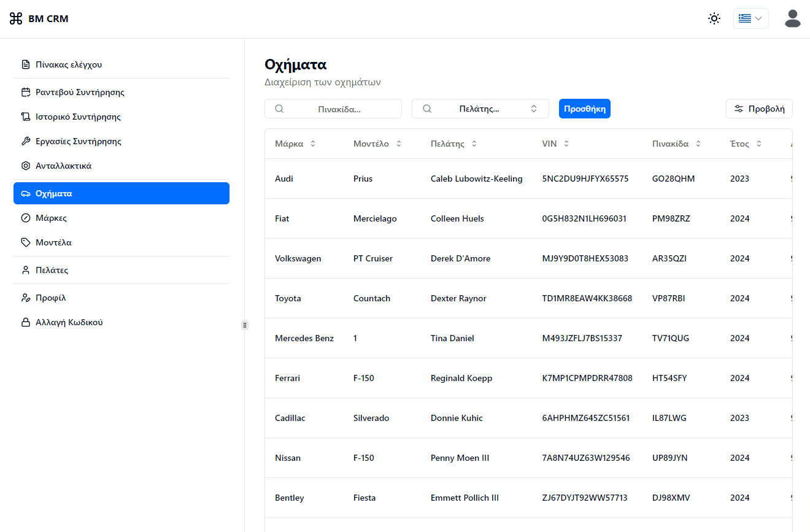
Task: Click the Ferrari brand cell
Action: pyautogui.click(x=288, y=378)
